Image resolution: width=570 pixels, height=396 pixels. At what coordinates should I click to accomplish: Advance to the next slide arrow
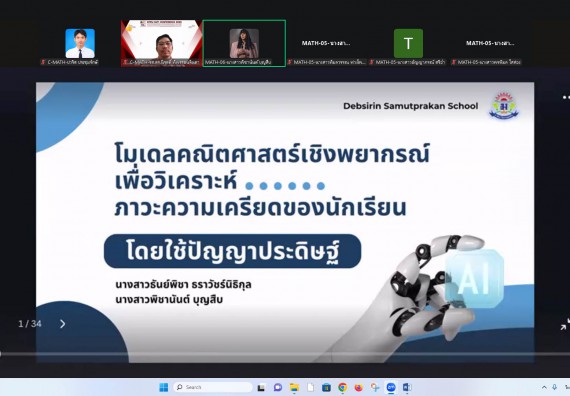click(63, 324)
